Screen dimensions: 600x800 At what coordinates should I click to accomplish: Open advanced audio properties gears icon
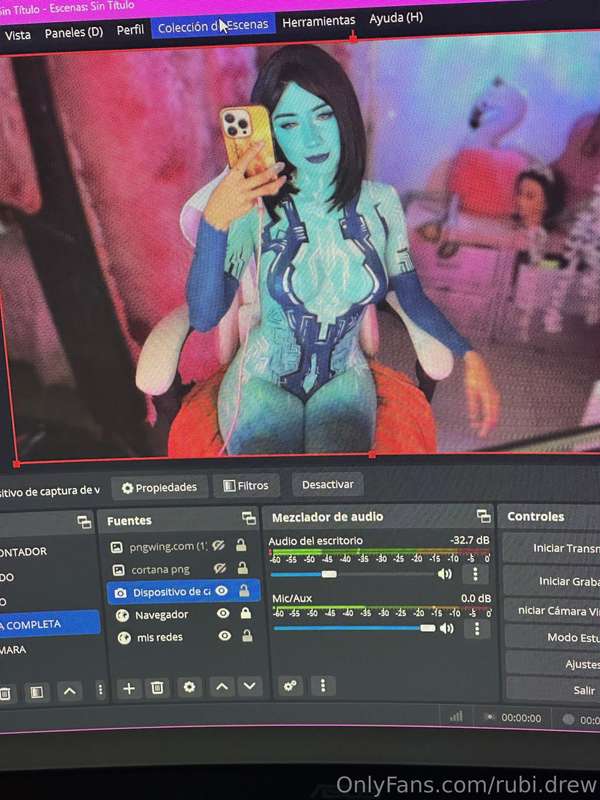290,686
